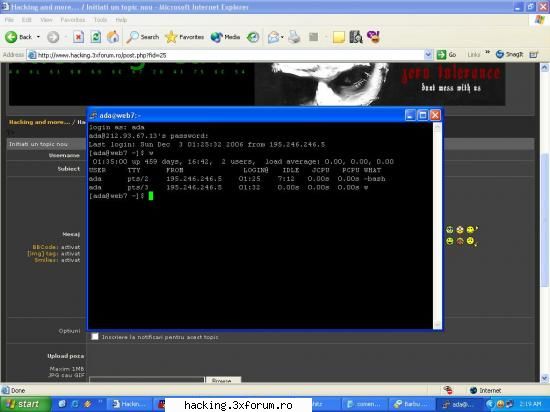Screen dimensions: 550x412
Task: Click the Mail envelope icon
Action: (273, 37)
